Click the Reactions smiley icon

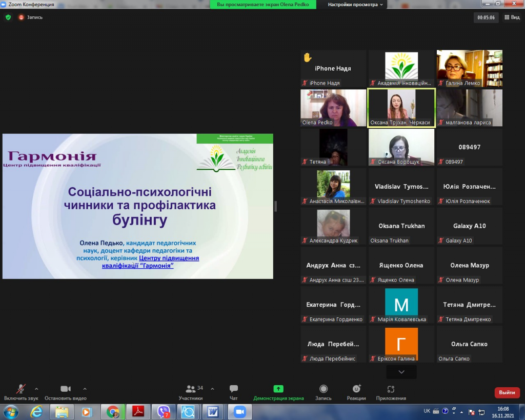(356, 389)
